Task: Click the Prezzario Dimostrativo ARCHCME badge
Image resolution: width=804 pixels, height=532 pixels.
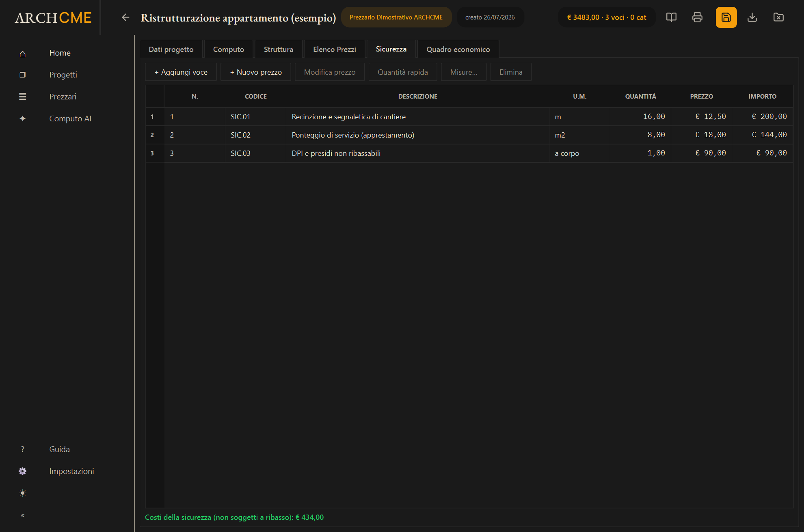Action: pos(396,17)
